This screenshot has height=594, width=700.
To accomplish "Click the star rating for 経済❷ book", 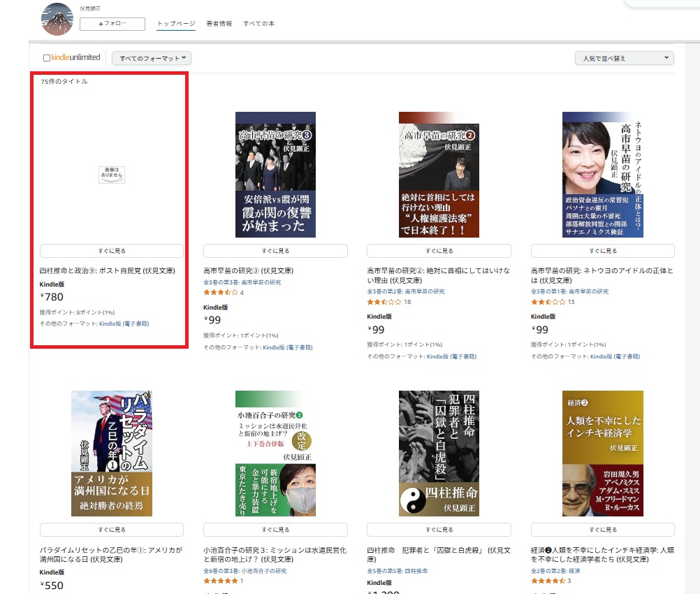I will pyautogui.click(x=548, y=581).
